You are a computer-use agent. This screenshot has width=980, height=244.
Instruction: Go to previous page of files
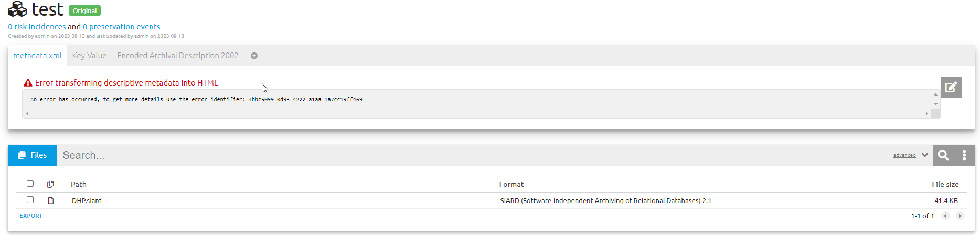(x=945, y=216)
